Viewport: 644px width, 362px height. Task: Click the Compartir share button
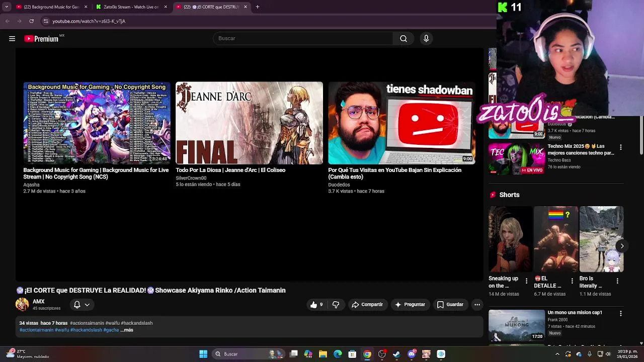coord(367,304)
